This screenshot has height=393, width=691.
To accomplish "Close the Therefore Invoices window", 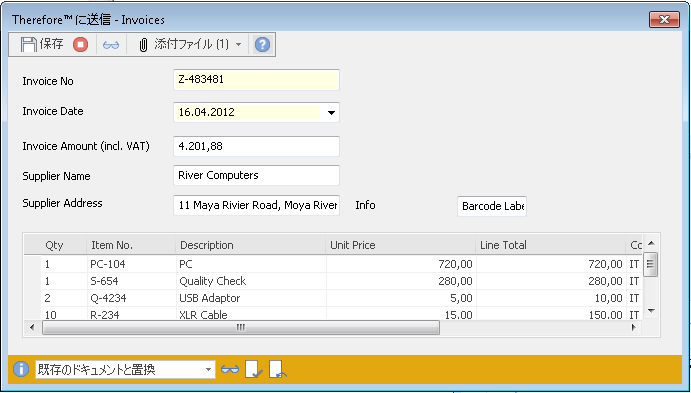I will coord(664,19).
